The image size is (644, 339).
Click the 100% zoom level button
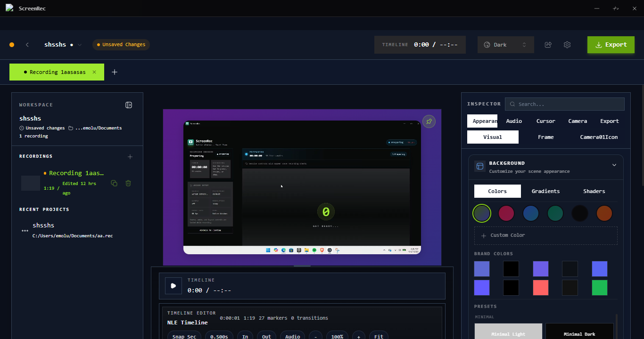coord(337,336)
